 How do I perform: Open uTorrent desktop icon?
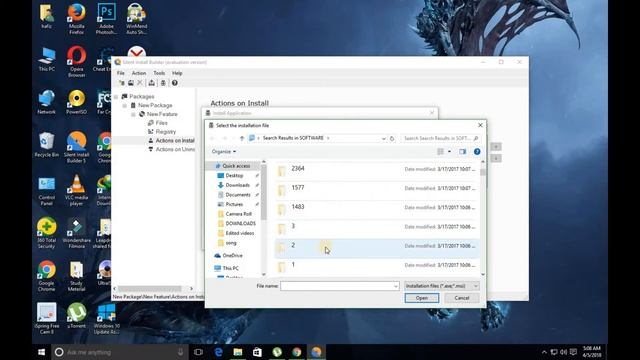pos(76,316)
